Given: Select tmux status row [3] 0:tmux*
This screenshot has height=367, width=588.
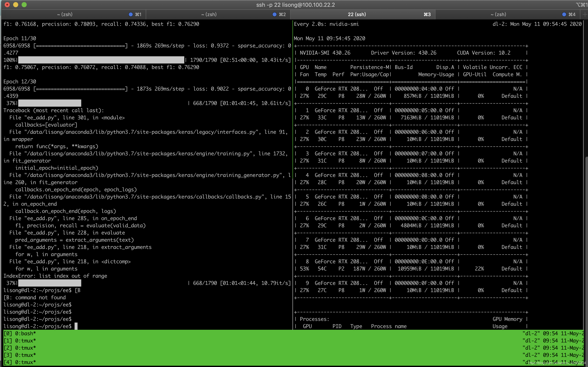Looking at the screenshot, I should pyautogui.click(x=20, y=355).
